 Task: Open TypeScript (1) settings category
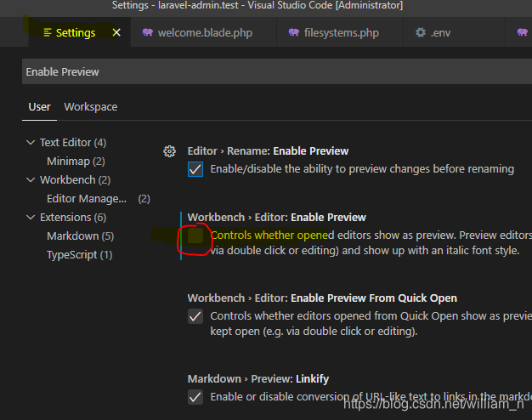click(79, 255)
